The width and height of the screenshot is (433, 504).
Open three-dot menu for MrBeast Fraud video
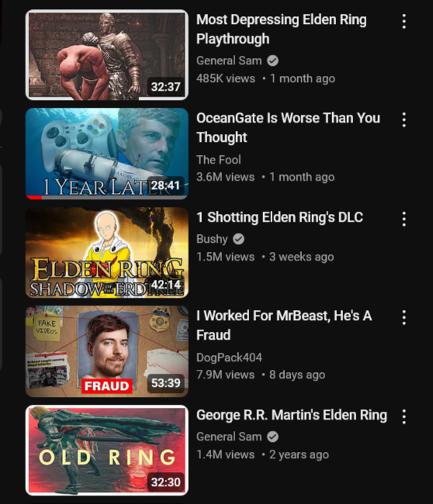coord(404,318)
